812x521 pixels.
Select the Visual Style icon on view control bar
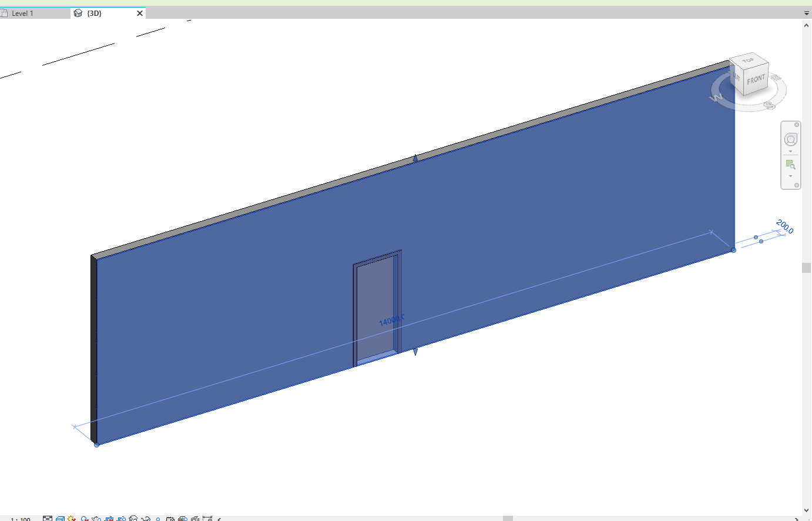59,518
